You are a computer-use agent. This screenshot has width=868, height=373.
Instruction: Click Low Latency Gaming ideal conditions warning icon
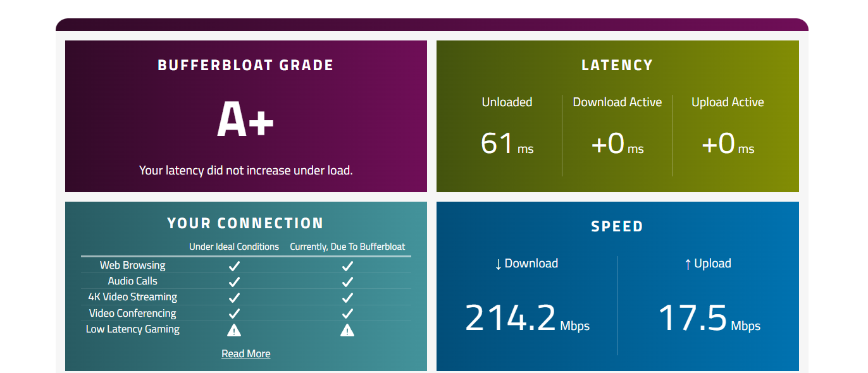click(x=234, y=329)
